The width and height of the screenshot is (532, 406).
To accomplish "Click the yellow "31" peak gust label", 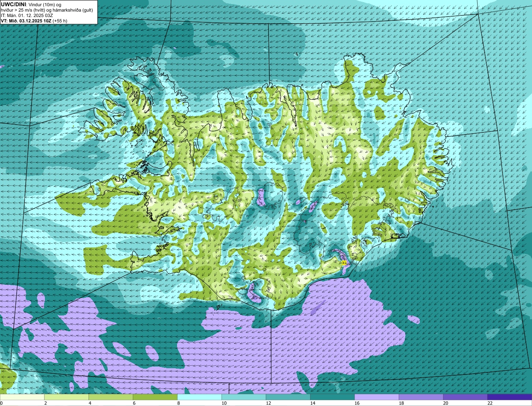I will tap(344, 263).
